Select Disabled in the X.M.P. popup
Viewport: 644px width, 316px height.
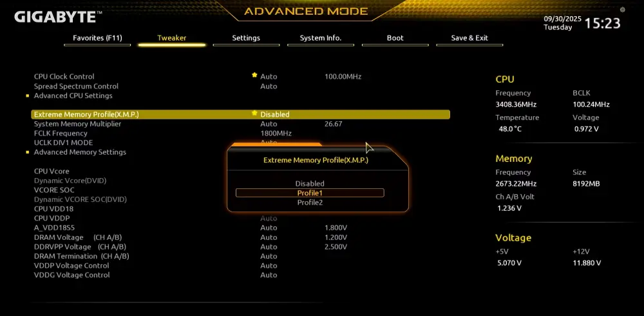pos(310,184)
